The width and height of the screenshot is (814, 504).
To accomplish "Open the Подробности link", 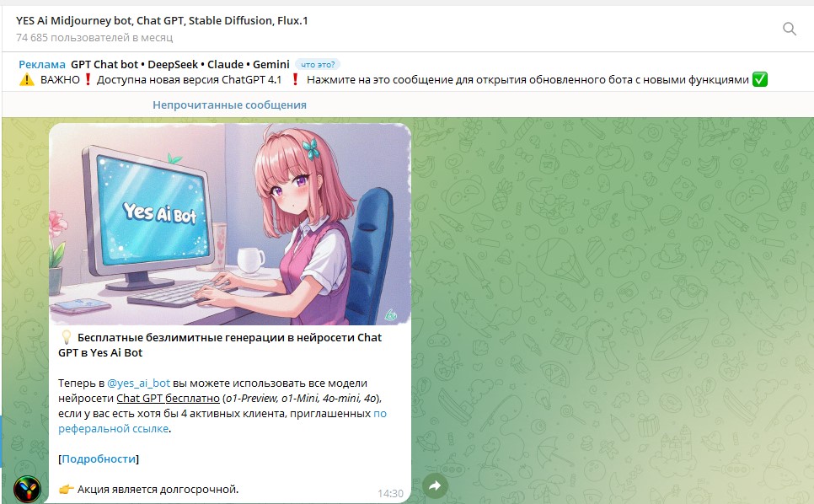I will click(99, 458).
